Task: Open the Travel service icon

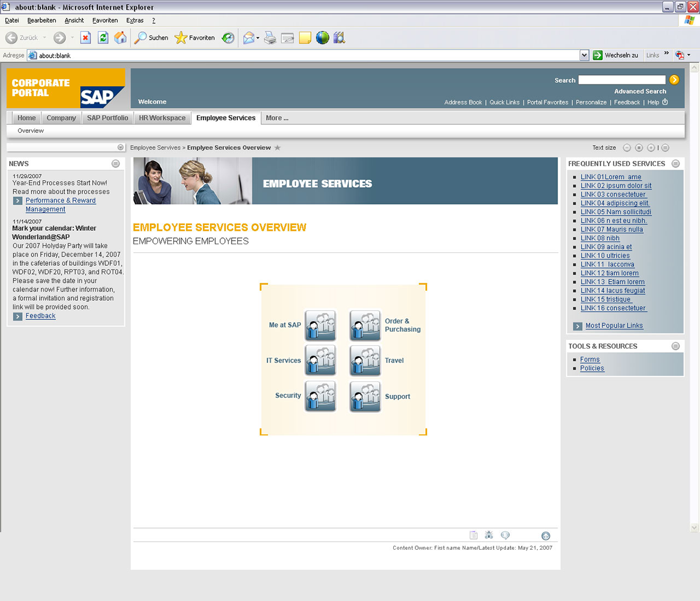Action: pyautogui.click(x=365, y=360)
